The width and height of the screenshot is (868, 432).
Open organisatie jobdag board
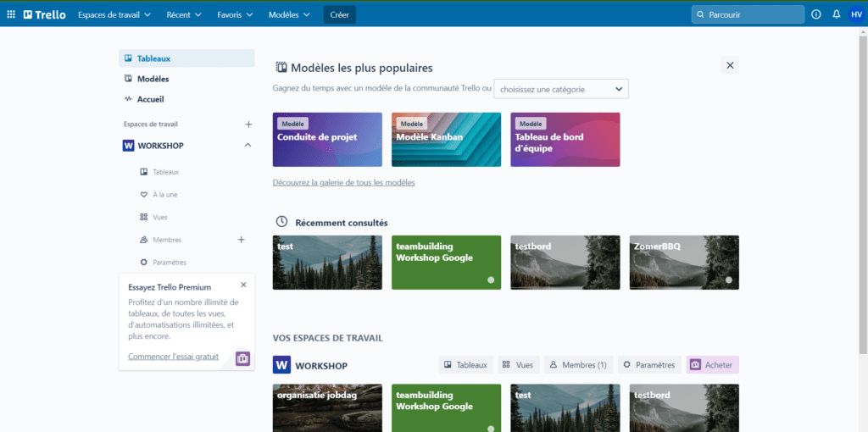point(327,408)
